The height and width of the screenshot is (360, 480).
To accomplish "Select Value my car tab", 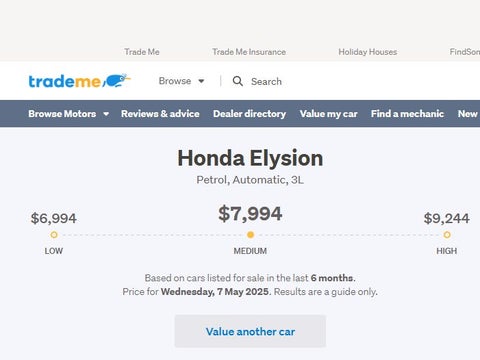I will 329,114.
